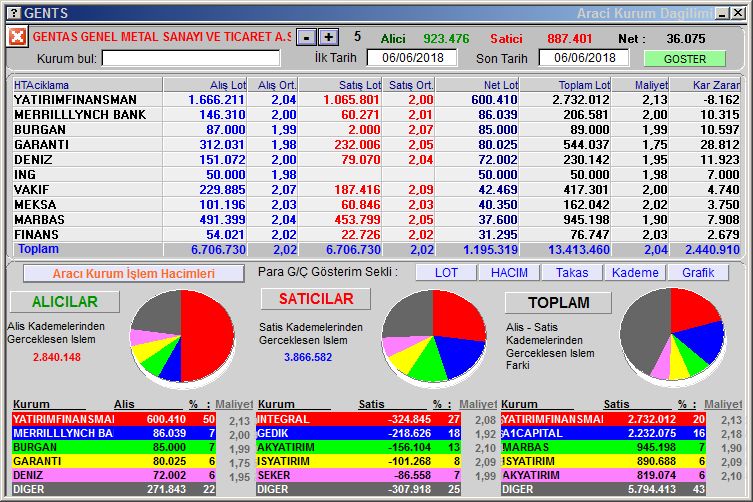Select the MEKSA row
This screenshot has width=753, height=502.
pos(376,205)
